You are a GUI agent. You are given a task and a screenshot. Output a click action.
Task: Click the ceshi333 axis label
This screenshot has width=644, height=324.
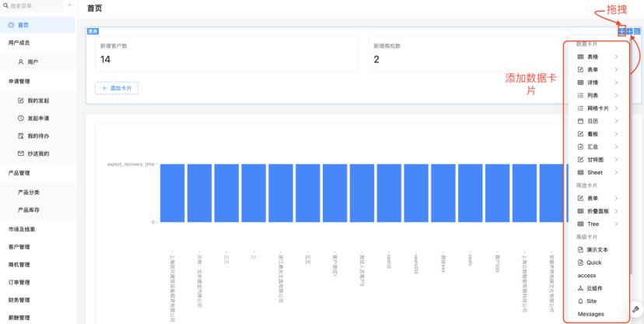tap(416, 262)
